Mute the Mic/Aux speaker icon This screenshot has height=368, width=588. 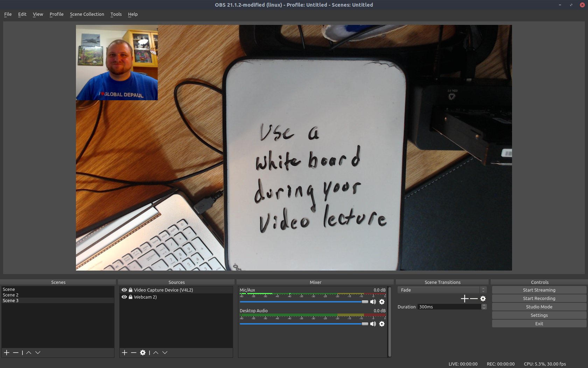[x=373, y=302]
